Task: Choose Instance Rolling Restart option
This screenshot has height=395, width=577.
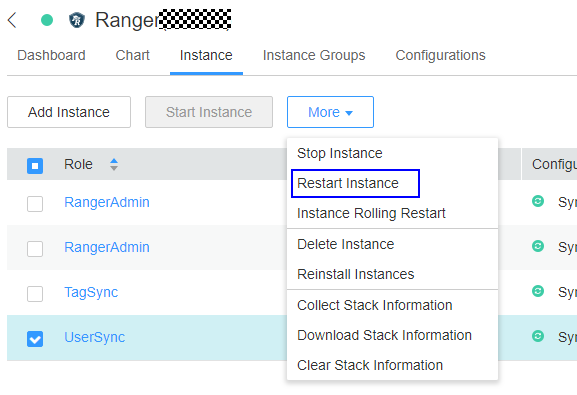Action: pyautogui.click(x=371, y=214)
